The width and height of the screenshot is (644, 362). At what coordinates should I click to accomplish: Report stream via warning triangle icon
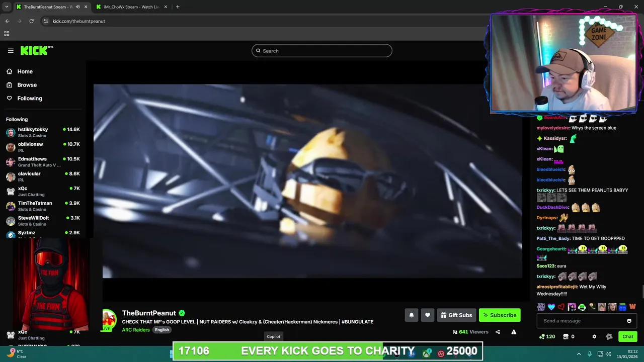coord(514,332)
